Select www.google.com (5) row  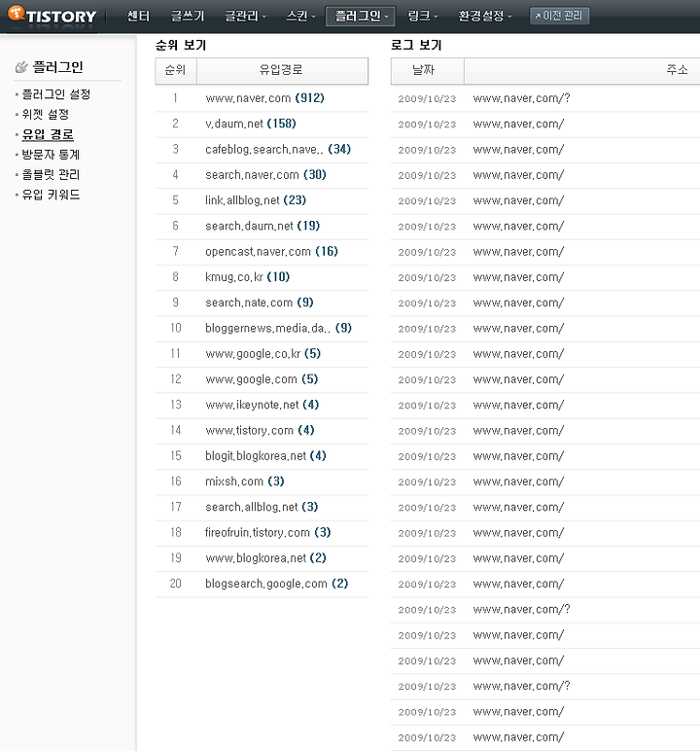click(262, 379)
